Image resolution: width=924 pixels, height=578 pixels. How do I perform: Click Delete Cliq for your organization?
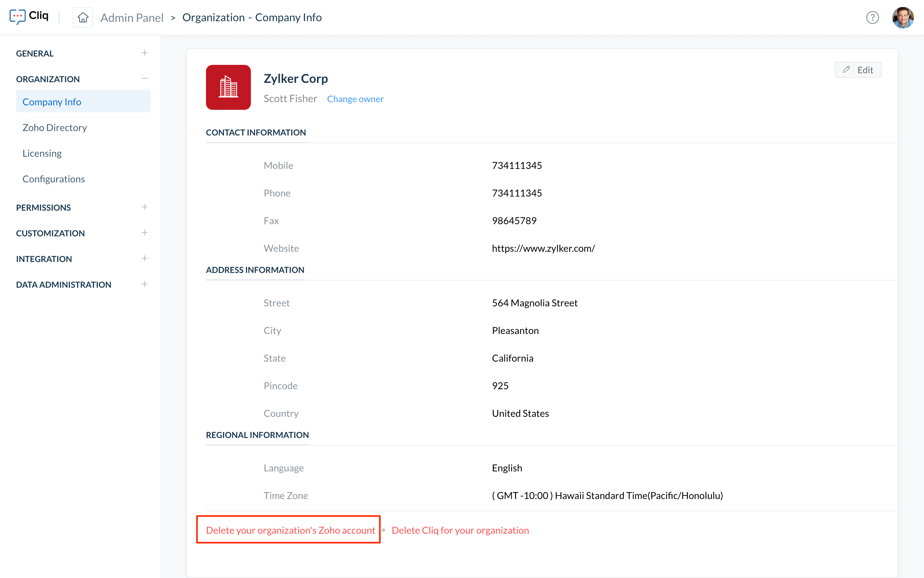[x=460, y=530]
